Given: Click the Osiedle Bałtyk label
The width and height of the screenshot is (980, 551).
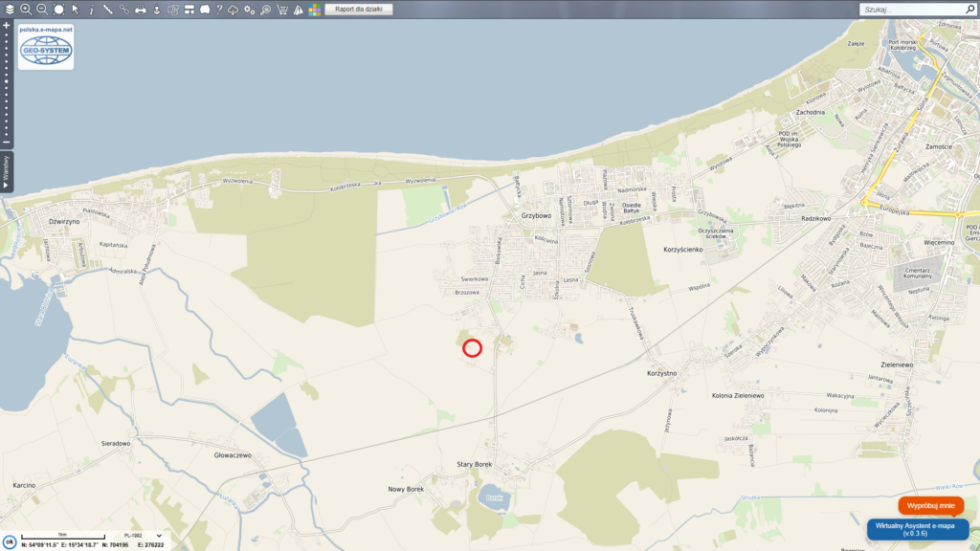Looking at the screenshot, I should (632, 208).
